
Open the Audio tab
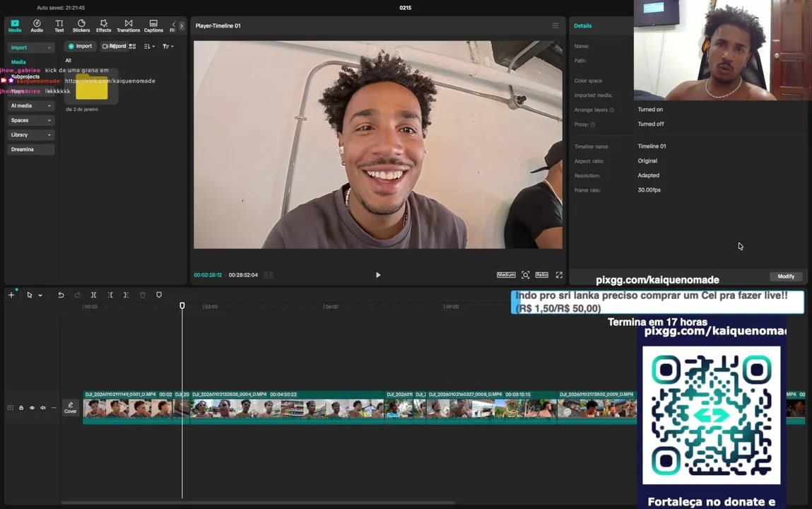37,26
